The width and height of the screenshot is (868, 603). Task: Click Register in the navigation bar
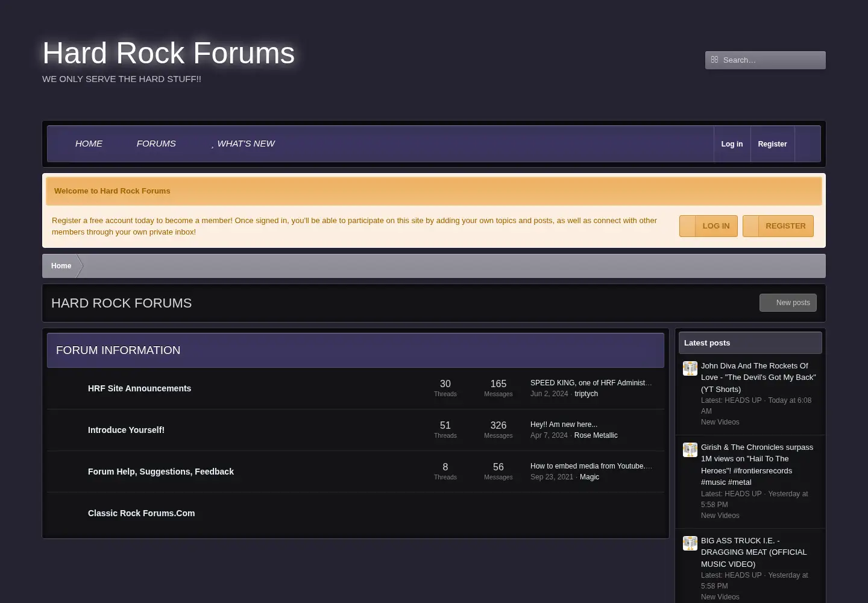772,144
